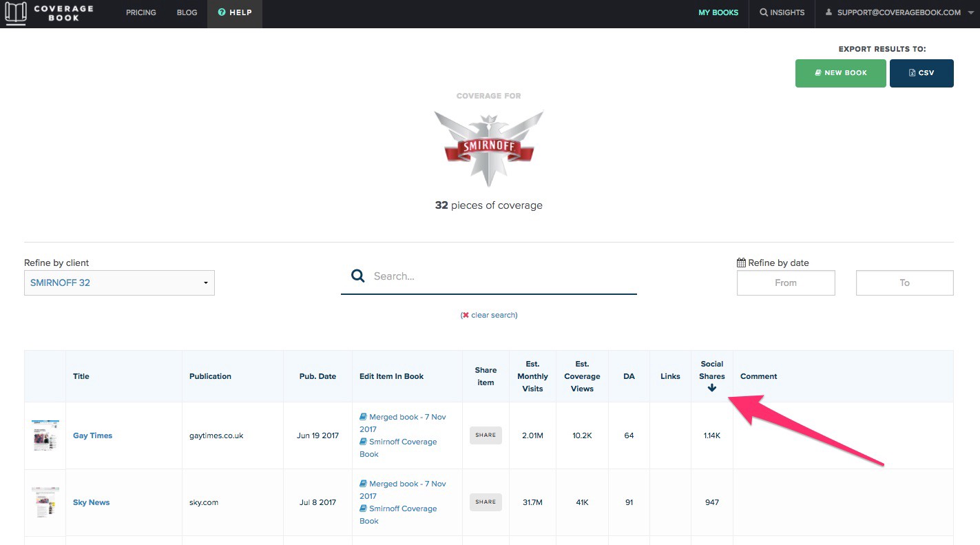980x545 pixels.
Task: Export results to a New Book
Action: [x=840, y=73]
